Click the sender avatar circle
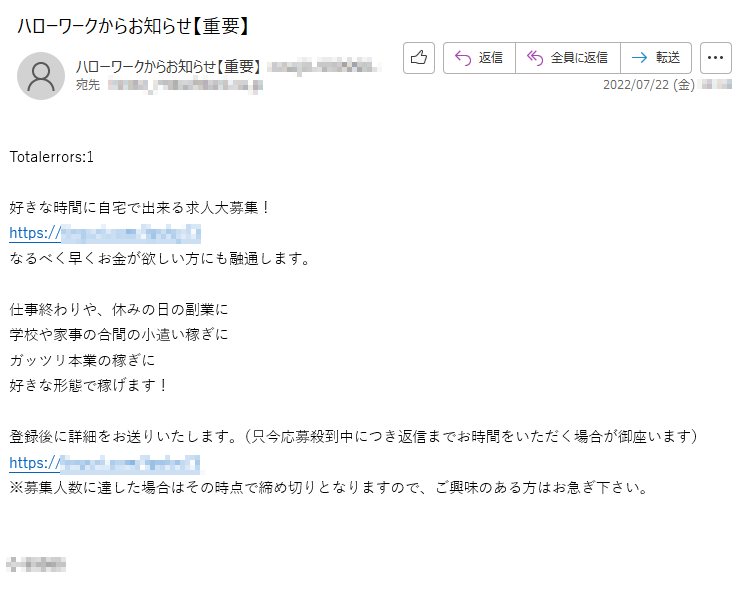The image size is (747, 589). (41, 76)
